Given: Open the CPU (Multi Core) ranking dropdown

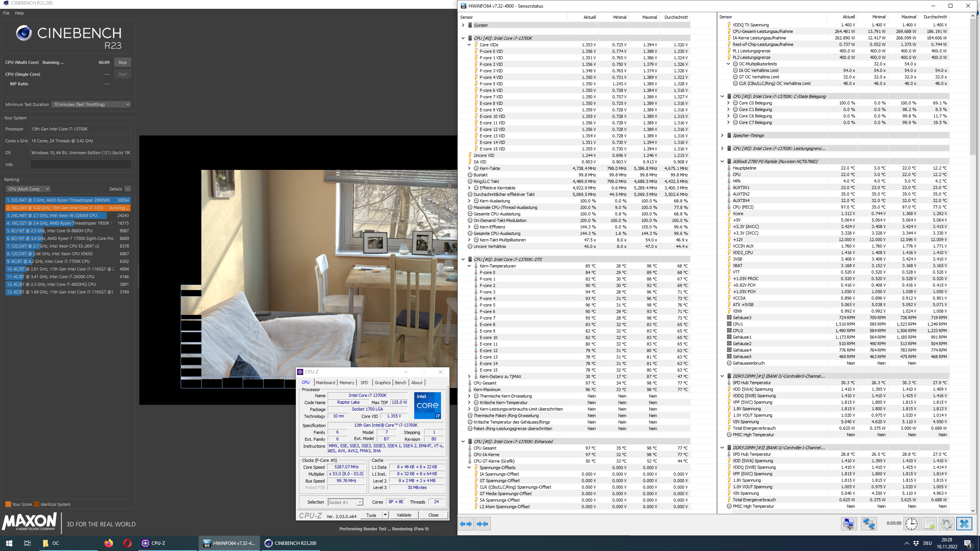Looking at the screenshot, I should pyautogui.click(x=28, y=189).
